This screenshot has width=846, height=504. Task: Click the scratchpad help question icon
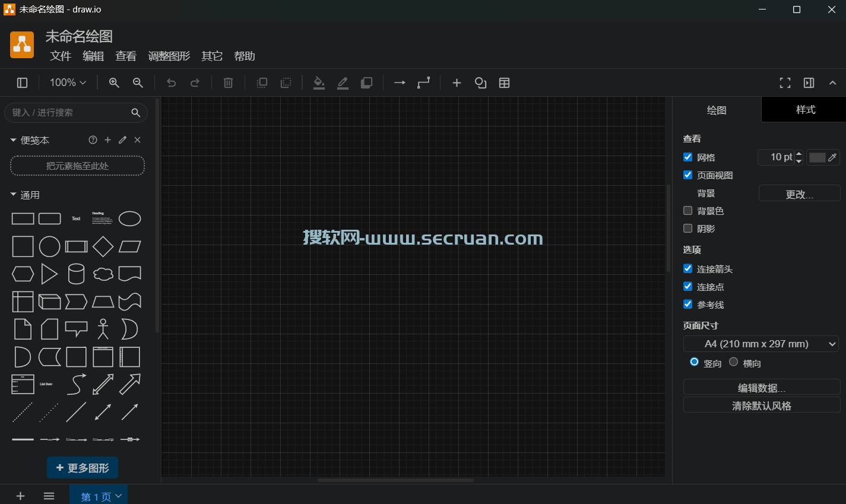(93, 140)
